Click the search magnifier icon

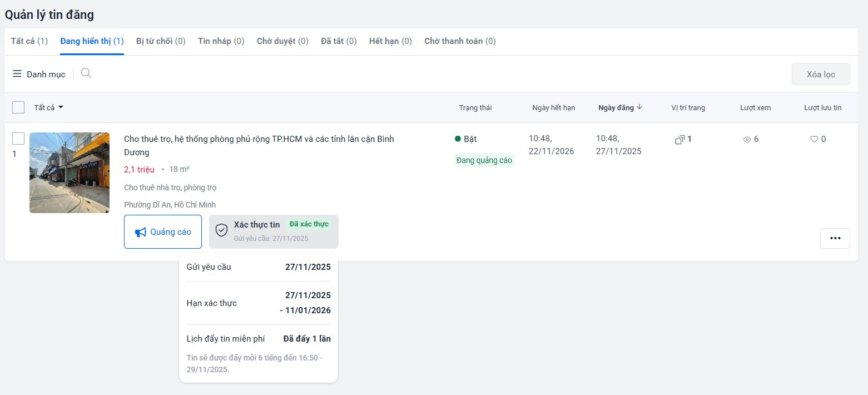coord(86,73)
